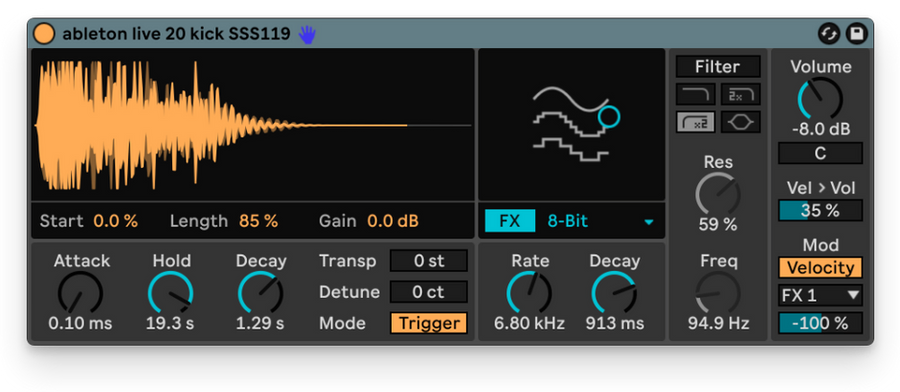This screenshot has width=900, height=392.
Task: Click the device title ableton live 20 kick SSS119
Action: point(176,34)
